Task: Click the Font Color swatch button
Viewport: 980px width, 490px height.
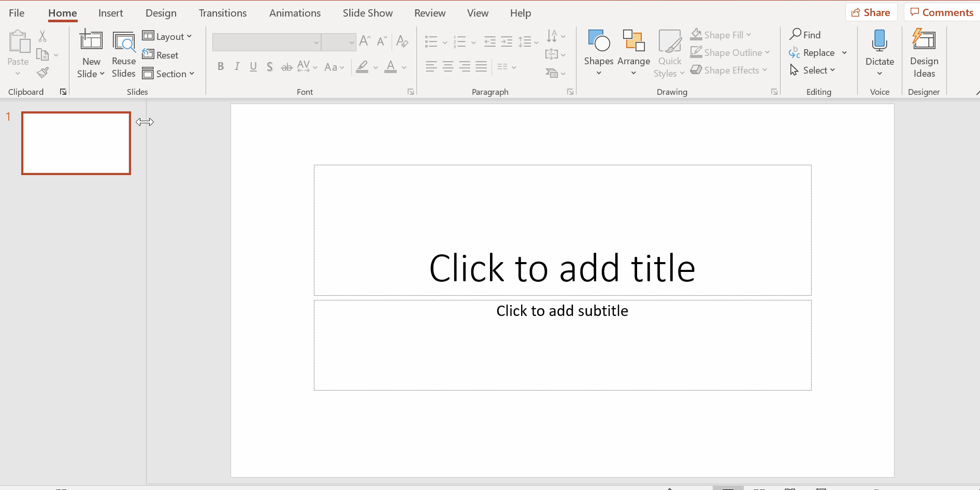Action: tap(391, 67)
